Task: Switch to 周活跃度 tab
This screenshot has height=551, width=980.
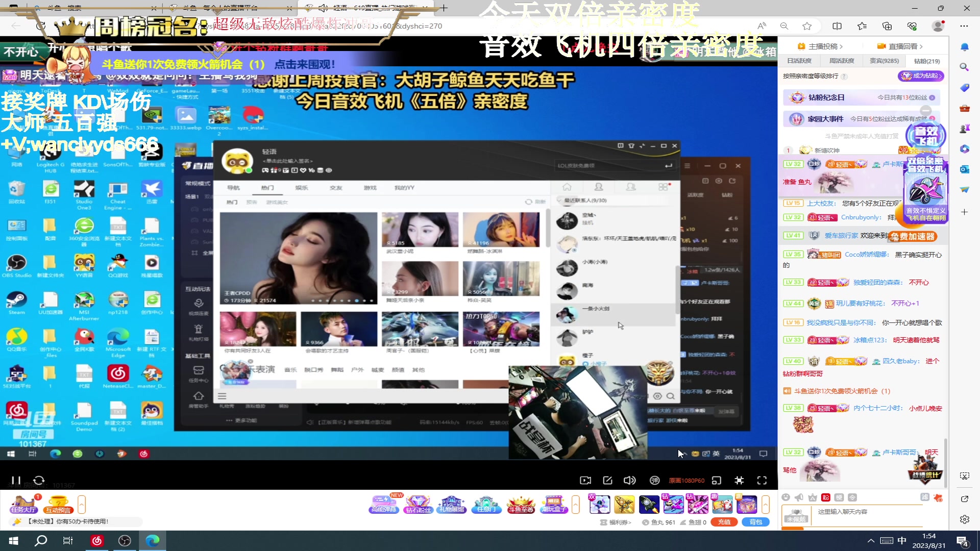Action: [841, 61]
